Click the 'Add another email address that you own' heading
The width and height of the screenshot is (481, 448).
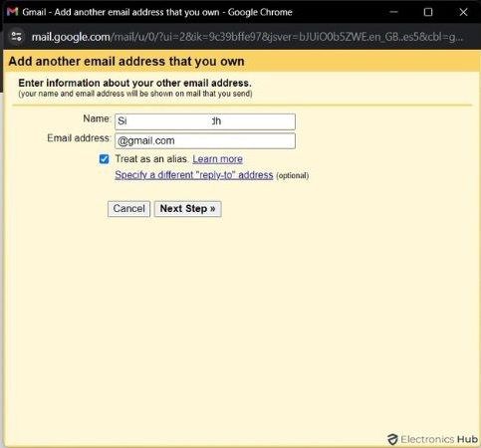(x=126, y=62)
